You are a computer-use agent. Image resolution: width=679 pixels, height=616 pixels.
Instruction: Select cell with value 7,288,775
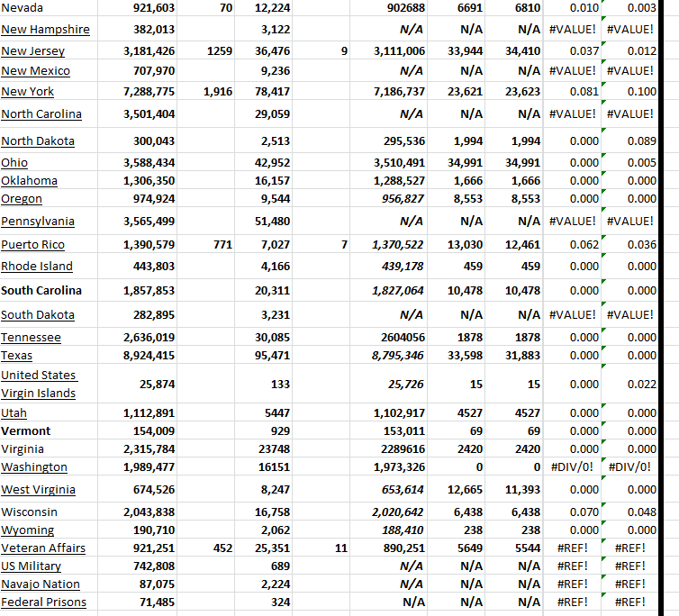click(137, 92)
